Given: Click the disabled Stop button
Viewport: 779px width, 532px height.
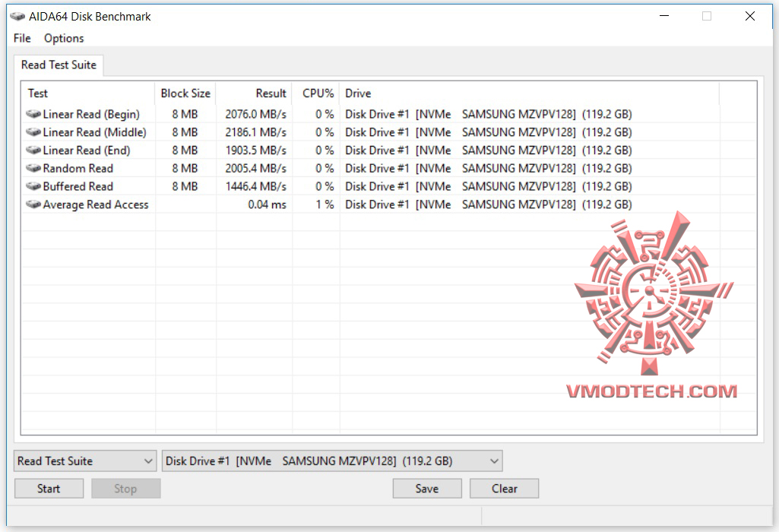Looking at the screenshot, I should point(125,489).
